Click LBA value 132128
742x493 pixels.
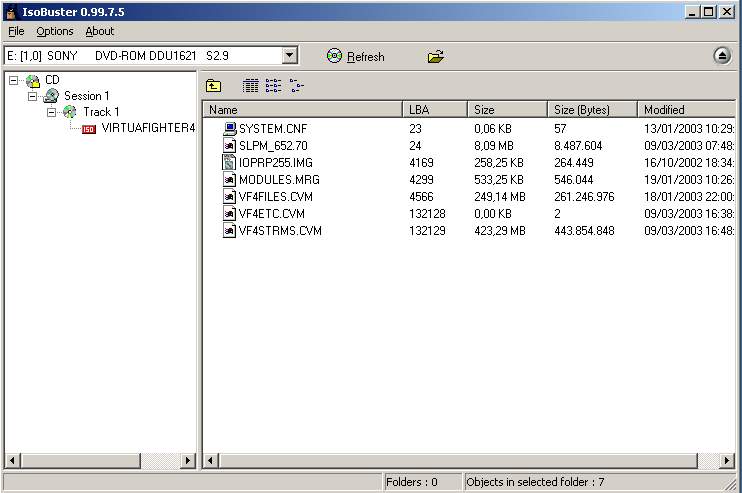[x=427, y=214]
